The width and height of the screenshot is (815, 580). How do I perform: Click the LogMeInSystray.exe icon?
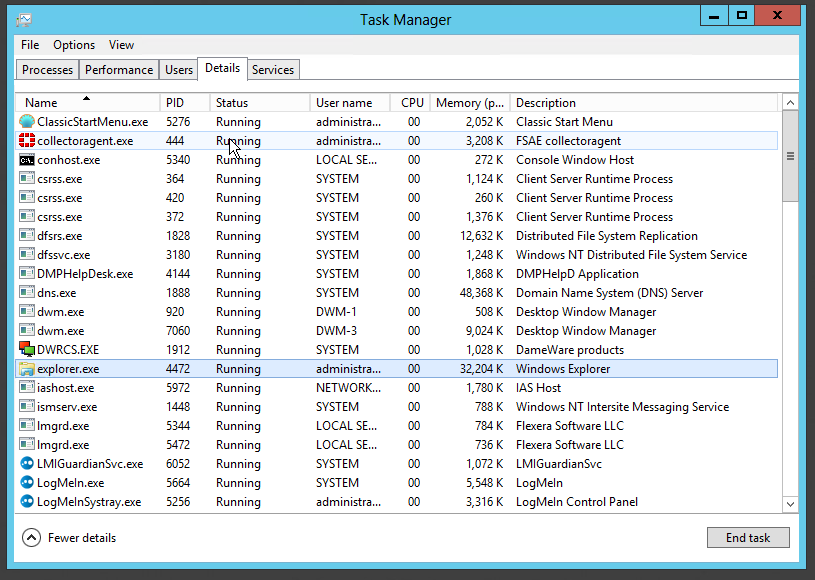[x=27, y=502]
